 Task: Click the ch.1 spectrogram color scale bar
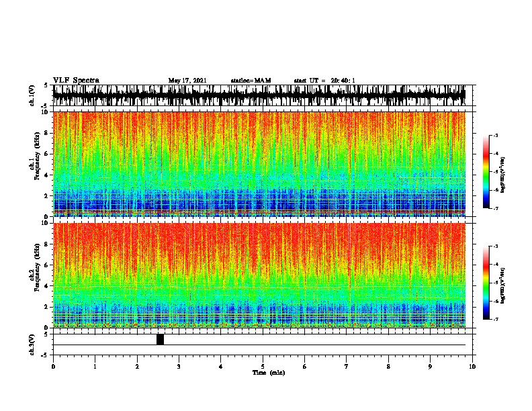point(486,172)
